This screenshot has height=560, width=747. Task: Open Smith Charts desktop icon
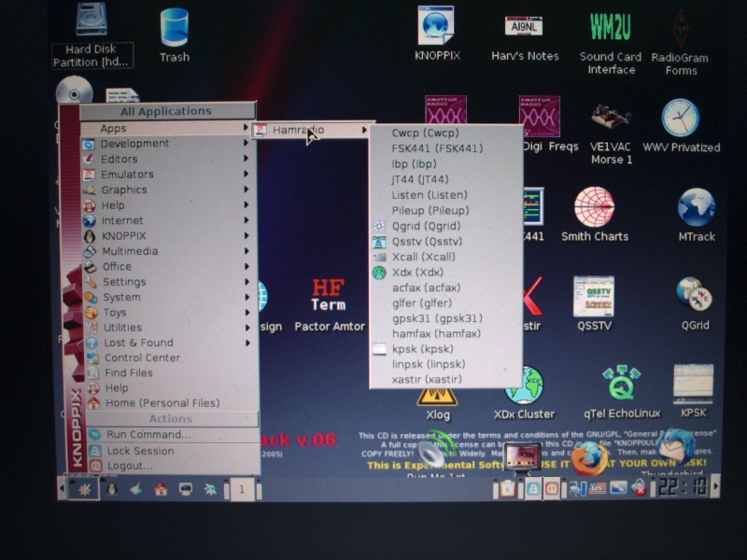coord(595,215)
